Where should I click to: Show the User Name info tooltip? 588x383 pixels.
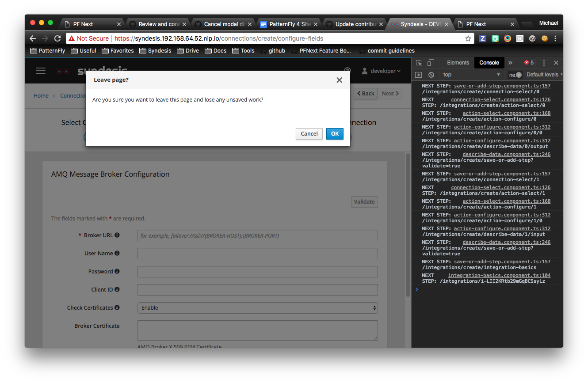(117, 254)
